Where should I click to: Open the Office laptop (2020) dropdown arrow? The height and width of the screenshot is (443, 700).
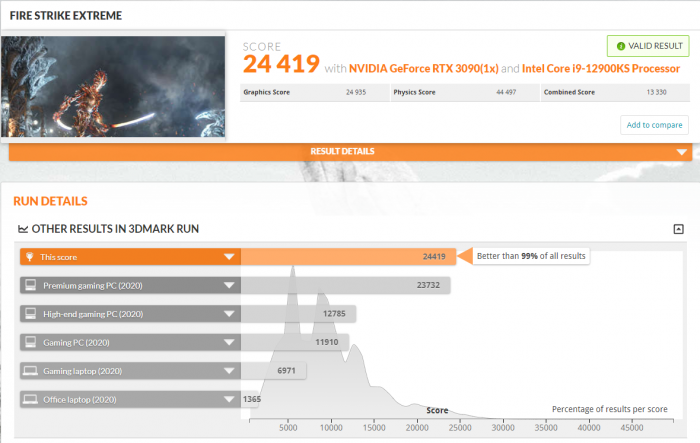(229, 399)
